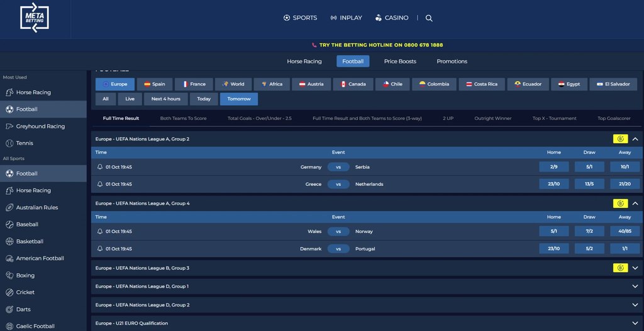Viewport: 644px width, 331px height.
Task: Click yellow bet builder icon for Group 2
Action: pos(620,139)
